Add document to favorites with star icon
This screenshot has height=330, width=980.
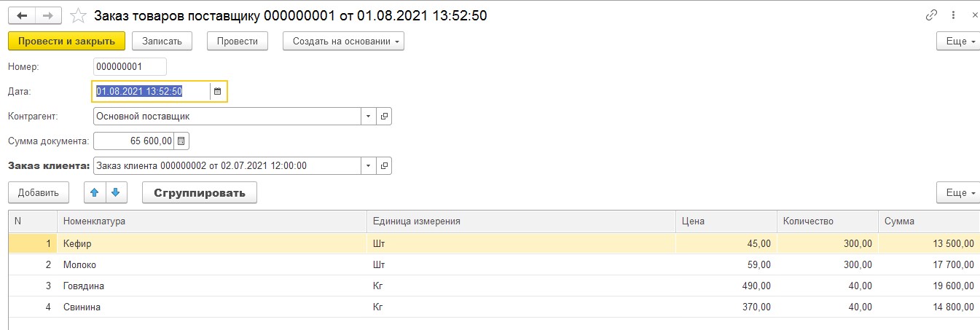[79, 15]
